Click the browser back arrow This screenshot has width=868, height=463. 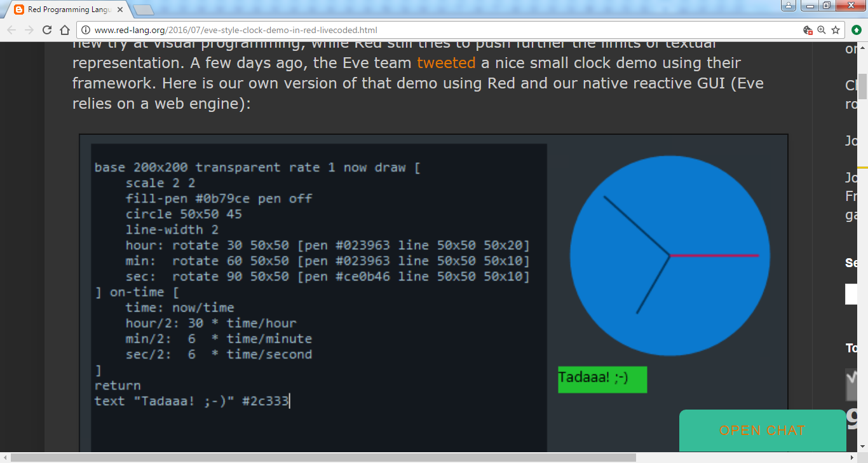pyautogui.click(x=12, y=30)
